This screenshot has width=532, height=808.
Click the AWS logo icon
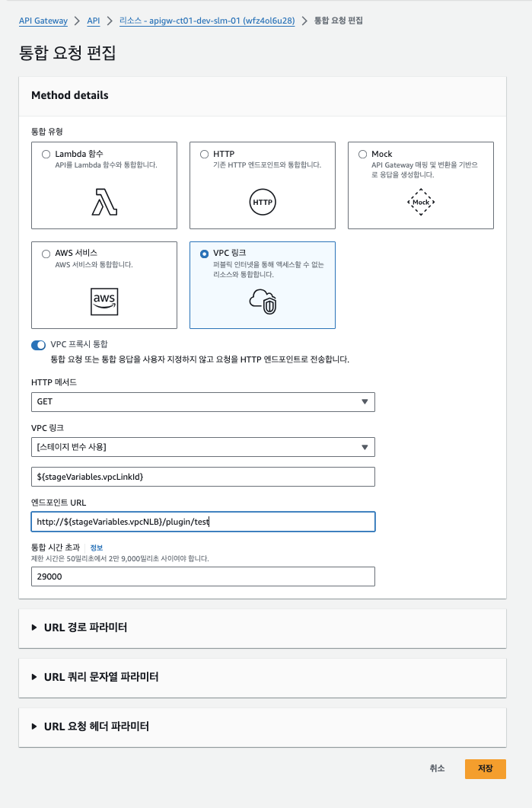pos(104,302)
